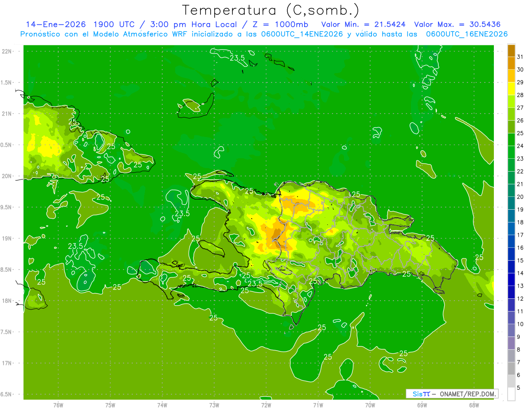Click the legend swatch between 12 and 13
Image resolution: width=532 pixels, height=411 pixels.
pos(511,292)
